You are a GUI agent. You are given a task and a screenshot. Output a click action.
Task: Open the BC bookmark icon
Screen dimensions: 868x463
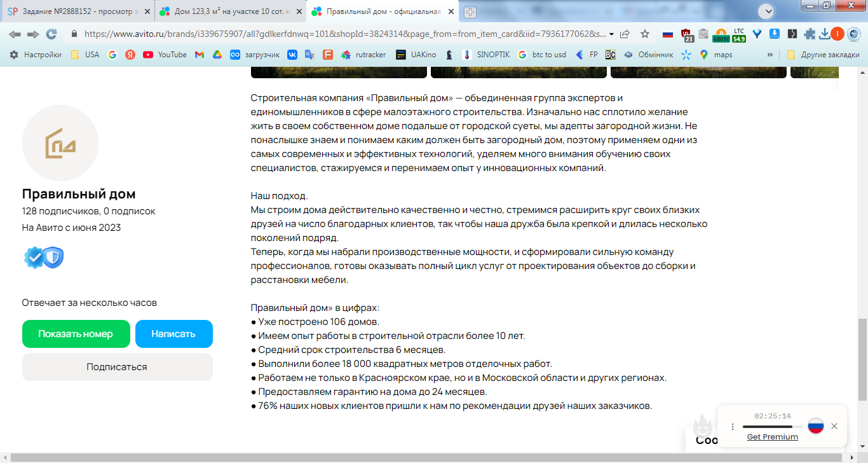coord(611,55)
